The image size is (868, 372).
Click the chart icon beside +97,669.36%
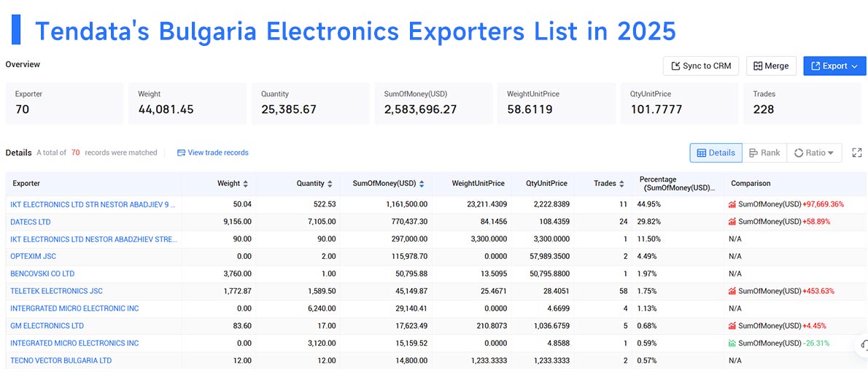click(732, 204)
